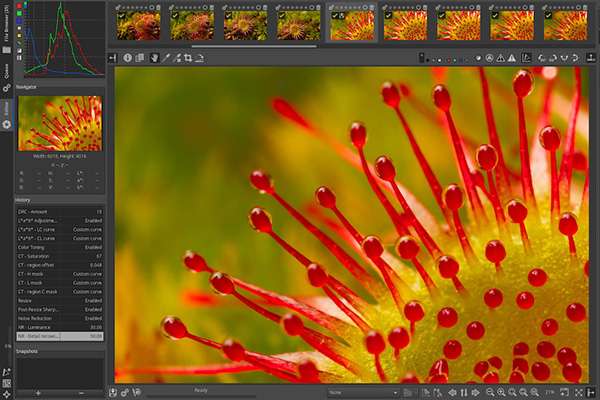Switch to the File Browser tab

point(7,28)
